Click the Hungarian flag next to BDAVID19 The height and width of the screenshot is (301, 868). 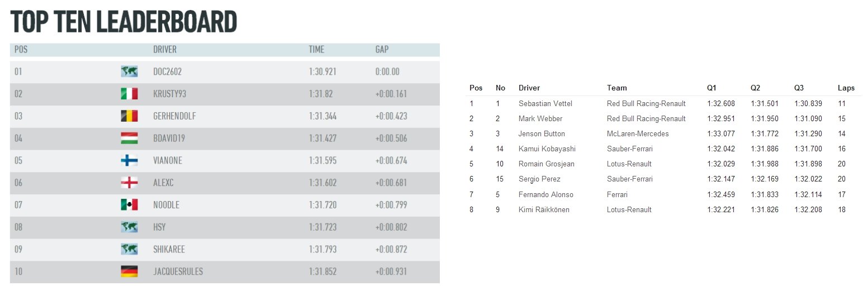click(x=129, y=138)
